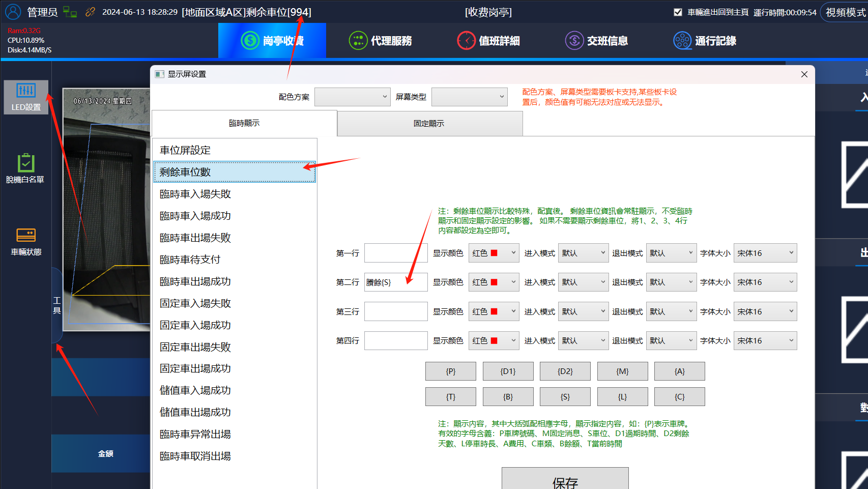Open 值班詳細 tab

[488, 41]
